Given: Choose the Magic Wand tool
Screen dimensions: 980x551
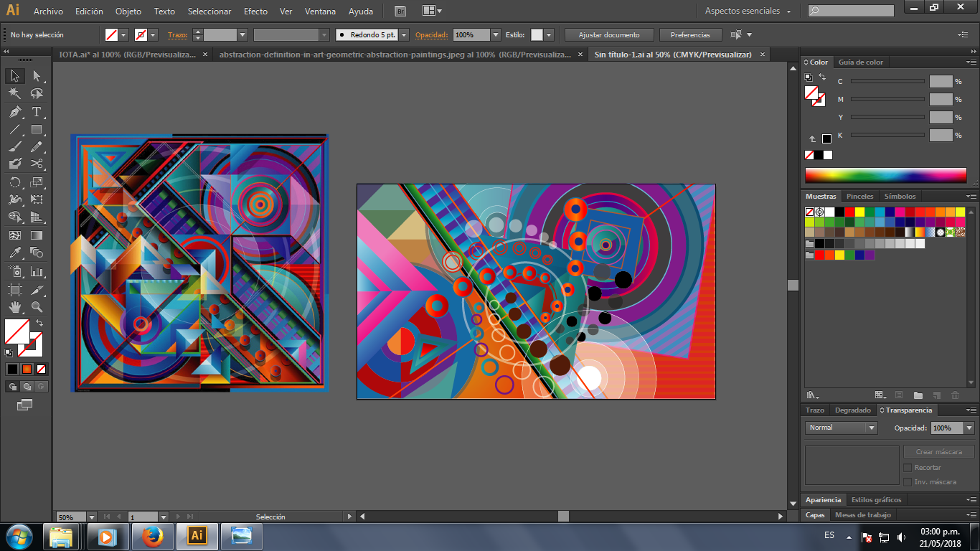Looking at the screenshot, I should [x=15, y=94].
